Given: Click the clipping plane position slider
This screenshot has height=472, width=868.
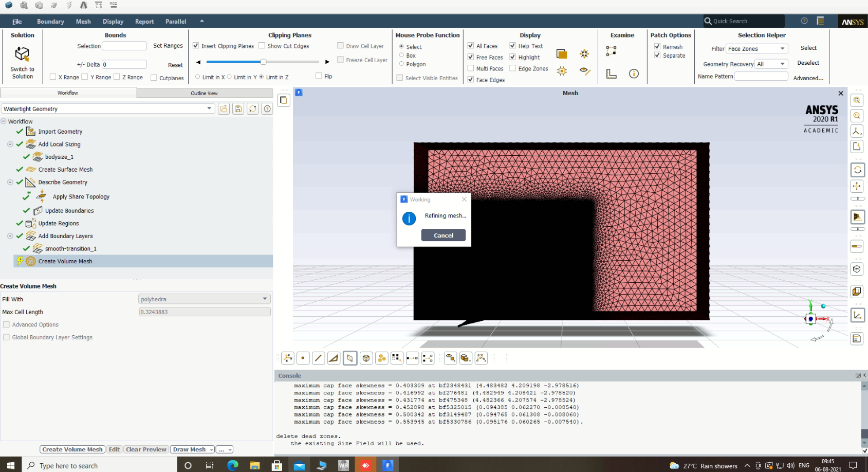Looking at the screenshot, I should [263, 62].
